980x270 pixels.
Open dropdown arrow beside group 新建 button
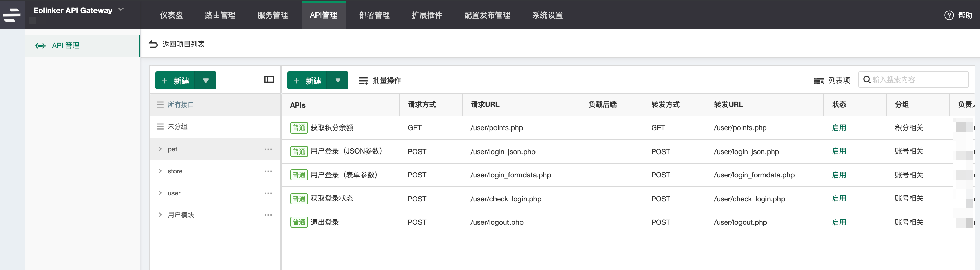[x=205, y=81]
